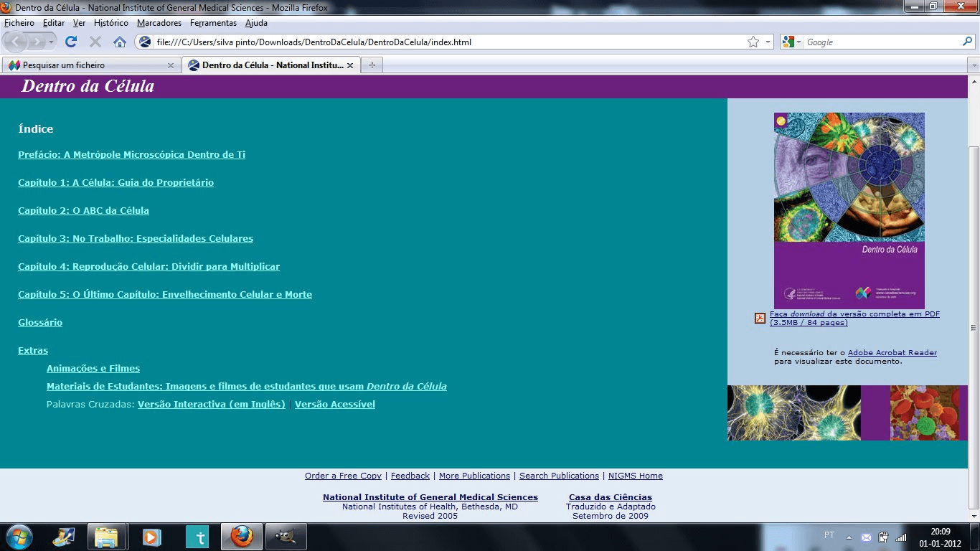Viewport: 980px width, 551px height.
Task: Click the Dentro da Célula book cover image
Action: coord(849,211)
